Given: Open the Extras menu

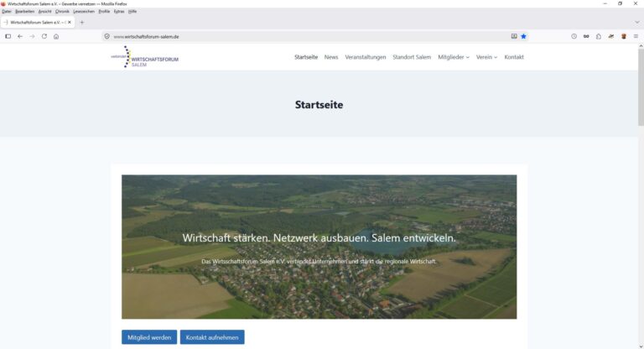Looking at the screenshot, I should (x=119, y=12).
